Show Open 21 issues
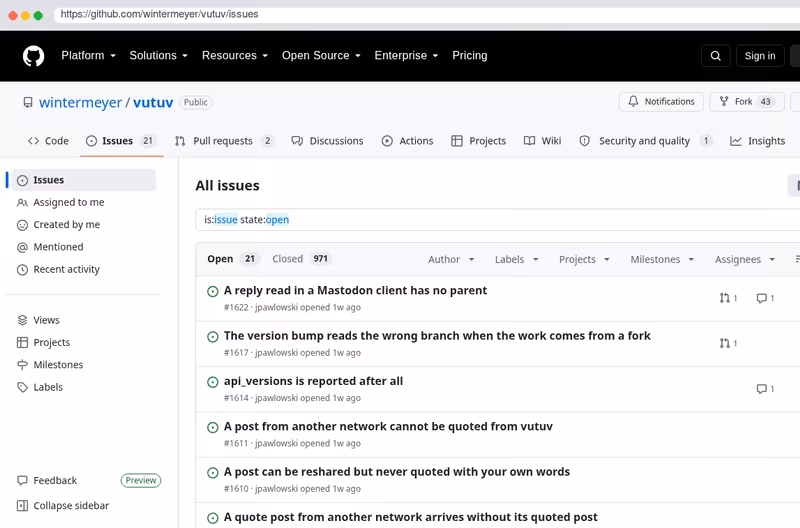The image size is (800, 528). (233, 259)
